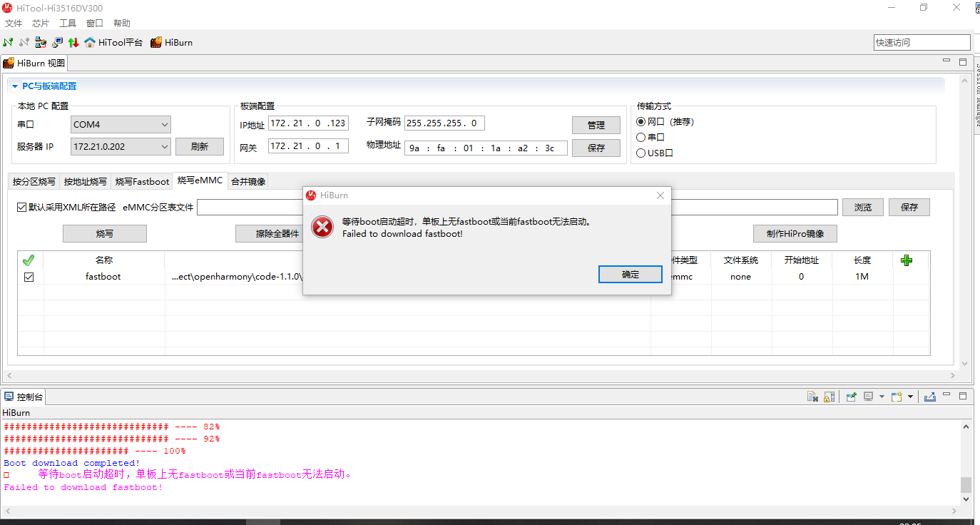
Task: Collapse the PC与板端配置 section
Action: tap(15, 86)
